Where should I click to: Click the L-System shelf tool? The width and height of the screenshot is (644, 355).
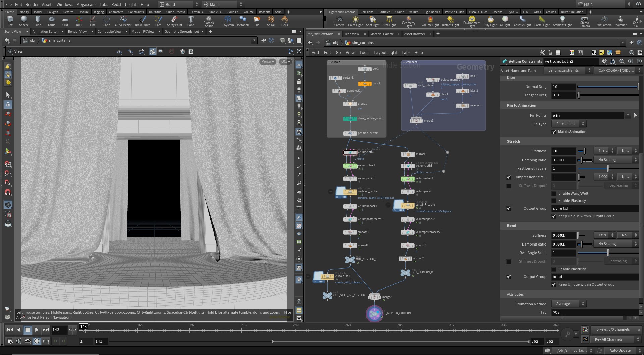pyautogui.click(x=228, y=21)
